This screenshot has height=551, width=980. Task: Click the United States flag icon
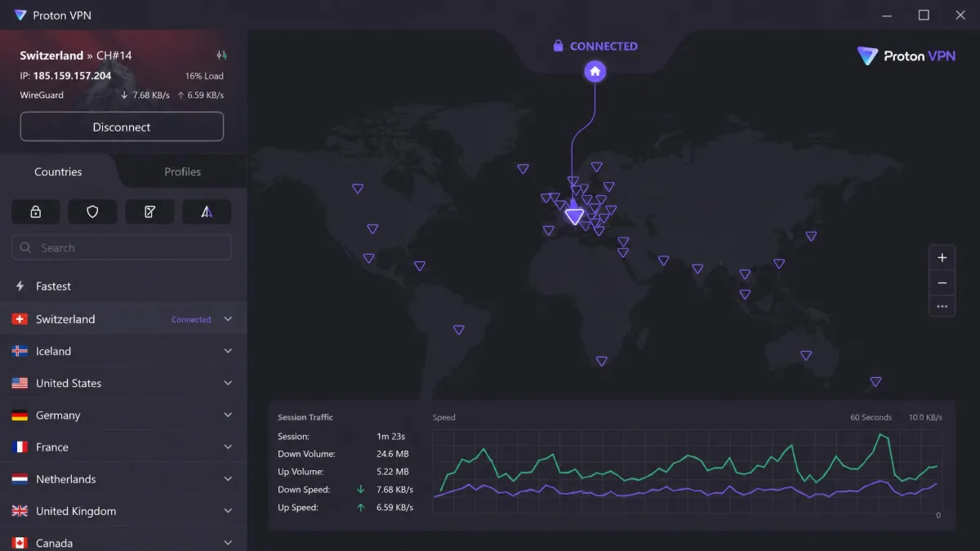pos(20,383)
